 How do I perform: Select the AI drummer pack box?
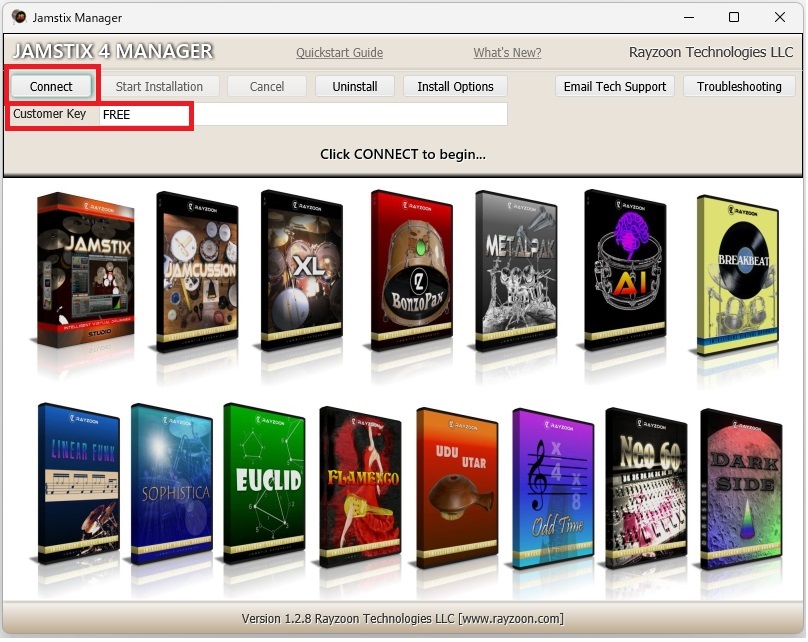coord(624,268)
